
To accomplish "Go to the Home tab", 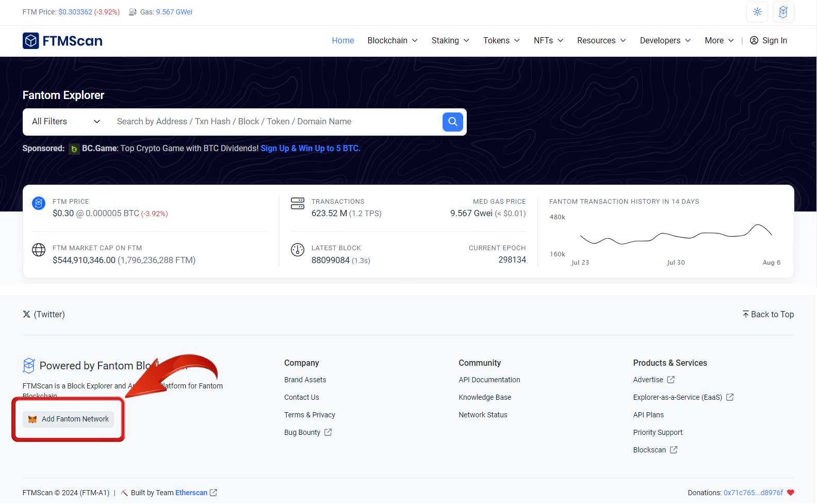I will click(343, 40).
